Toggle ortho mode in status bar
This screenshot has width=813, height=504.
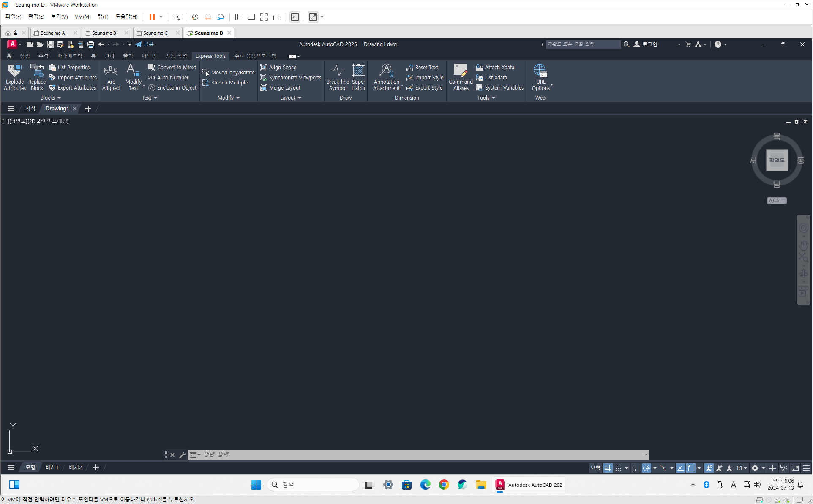(636, 468)
